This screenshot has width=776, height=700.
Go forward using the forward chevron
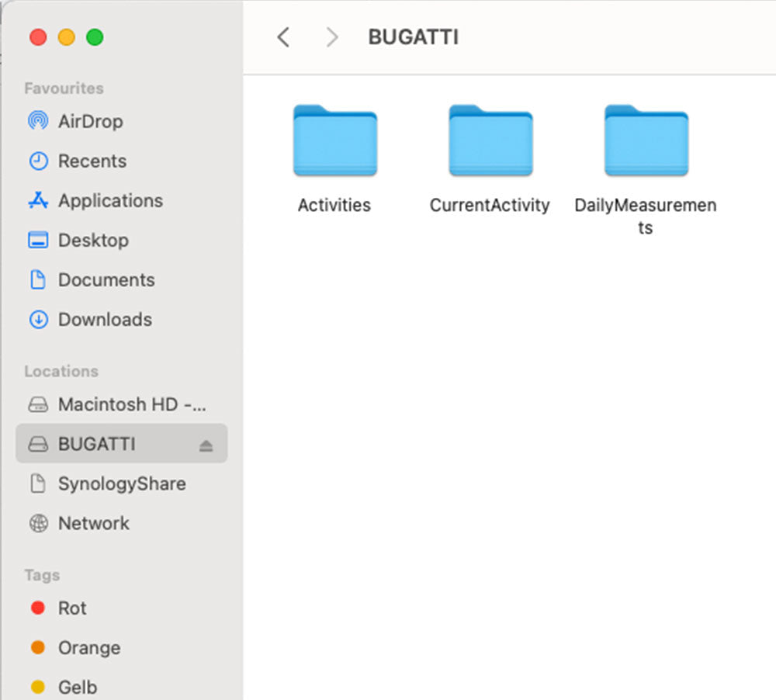pyautogui.click(x=332, y=37)
